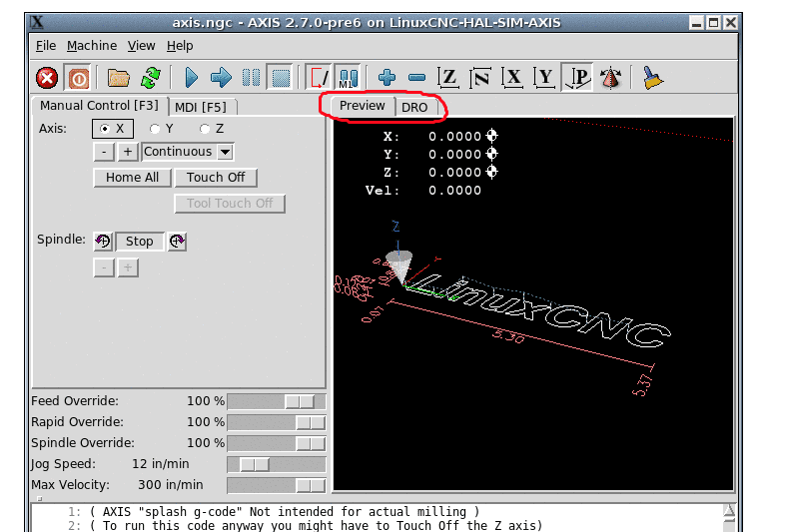Viewport: 786px width, 532px height.
Task: Click the Home All button
Action: (133, 178)
